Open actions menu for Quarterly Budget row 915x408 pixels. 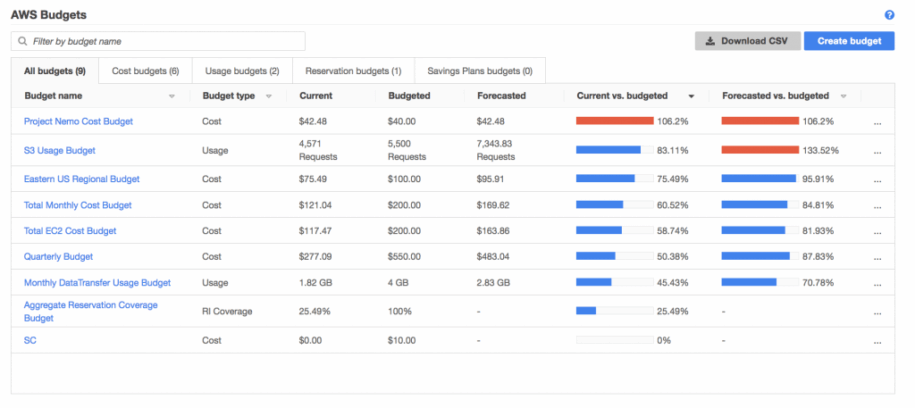pyautogui.click(x=877, y=259)
